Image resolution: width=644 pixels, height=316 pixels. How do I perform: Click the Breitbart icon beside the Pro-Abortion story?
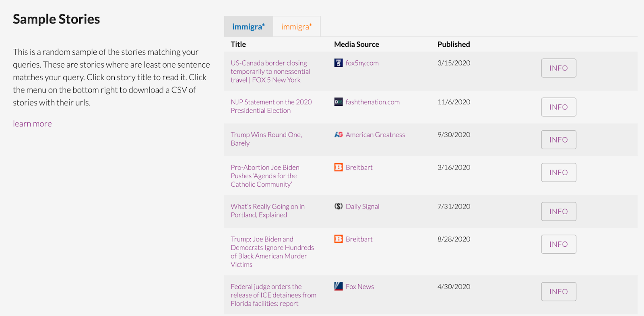pos(338,167)
